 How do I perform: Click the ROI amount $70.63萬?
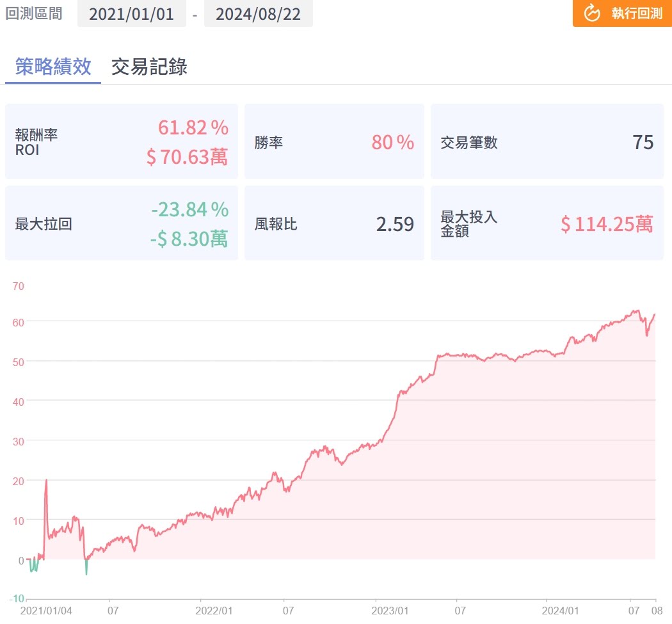point(187,157)
